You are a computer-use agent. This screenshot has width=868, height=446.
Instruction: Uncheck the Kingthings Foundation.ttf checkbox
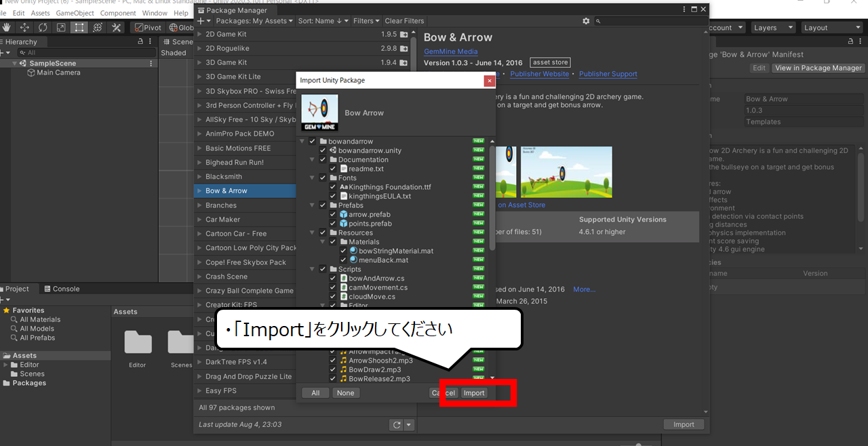332,187
